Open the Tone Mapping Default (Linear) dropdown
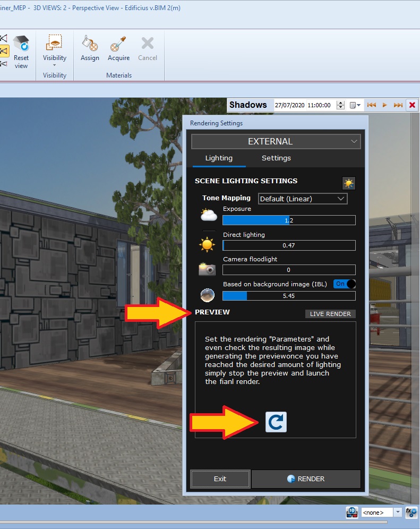This screenshot has height=529, width=420. [x=303, y=199]
